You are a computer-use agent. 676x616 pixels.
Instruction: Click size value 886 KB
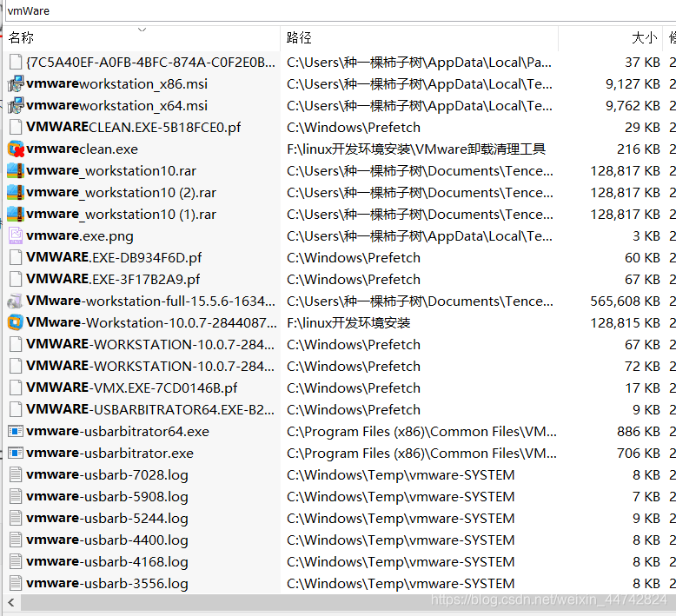639,431
